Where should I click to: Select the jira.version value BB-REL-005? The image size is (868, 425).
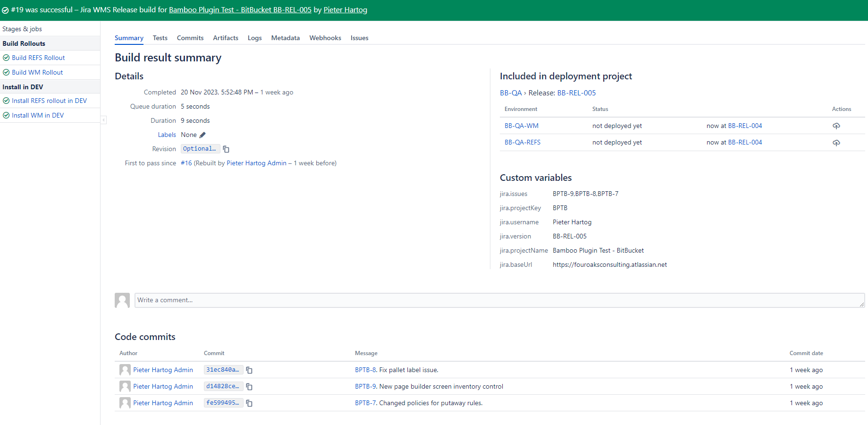tap(570, 236)
